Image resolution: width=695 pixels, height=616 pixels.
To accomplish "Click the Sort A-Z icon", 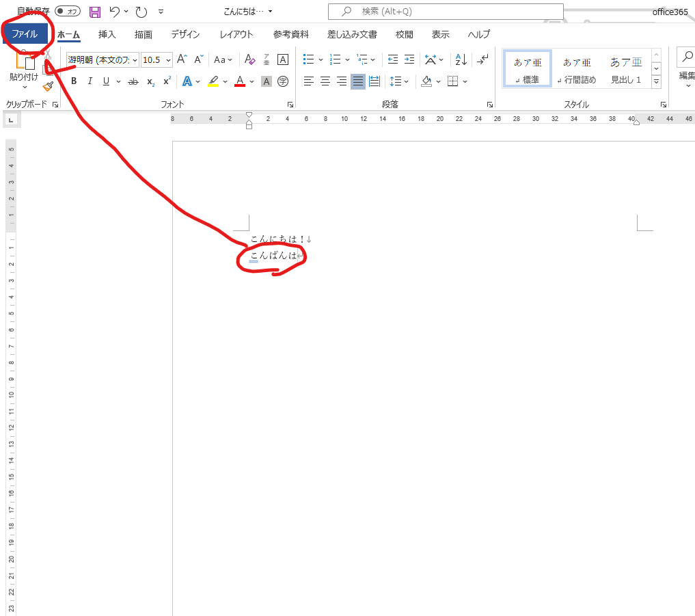I will coord(461,59).
